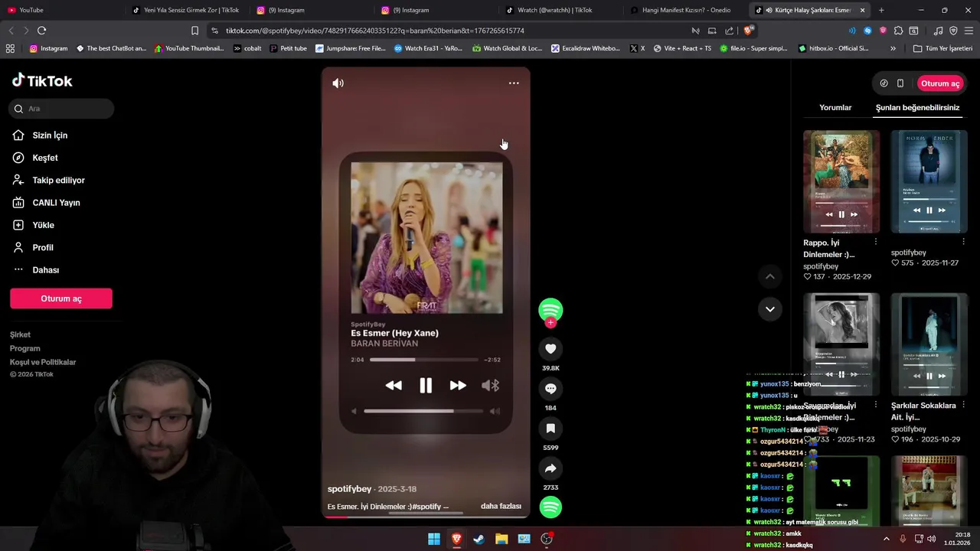The image size is (980, 551).
Task: Click the Brave Shields lion icon
Action: (749, 31)
